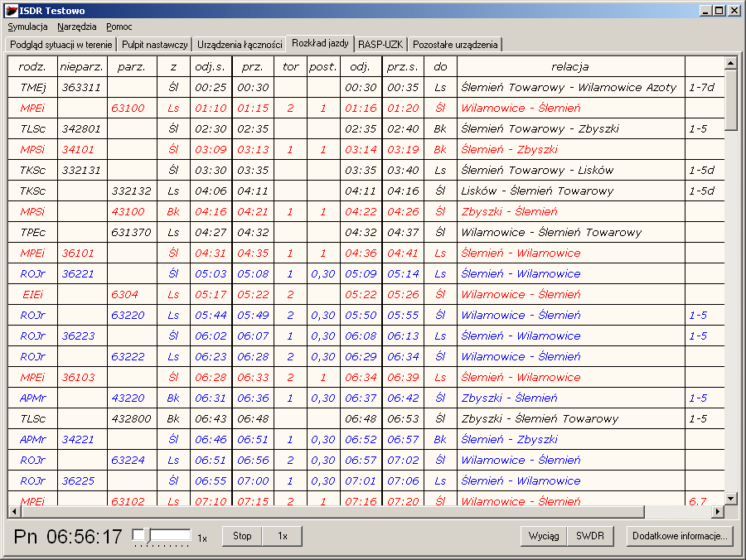
Task: Click the Stop simulation button
Action: tap(242, 536)
